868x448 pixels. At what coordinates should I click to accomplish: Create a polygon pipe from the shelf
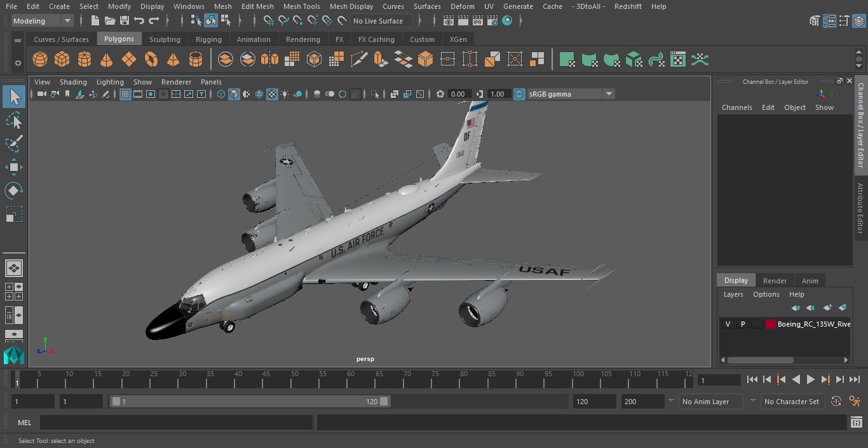coord(196,60)
